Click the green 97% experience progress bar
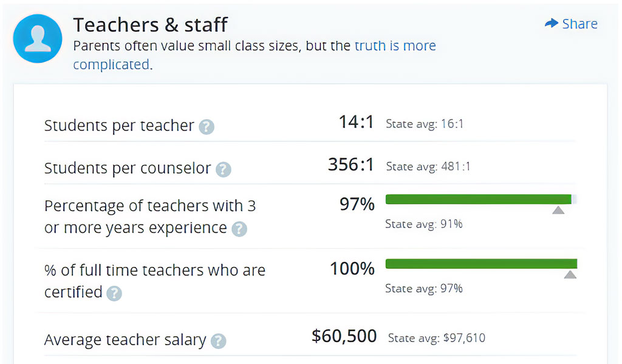 (x=478, y=199)
